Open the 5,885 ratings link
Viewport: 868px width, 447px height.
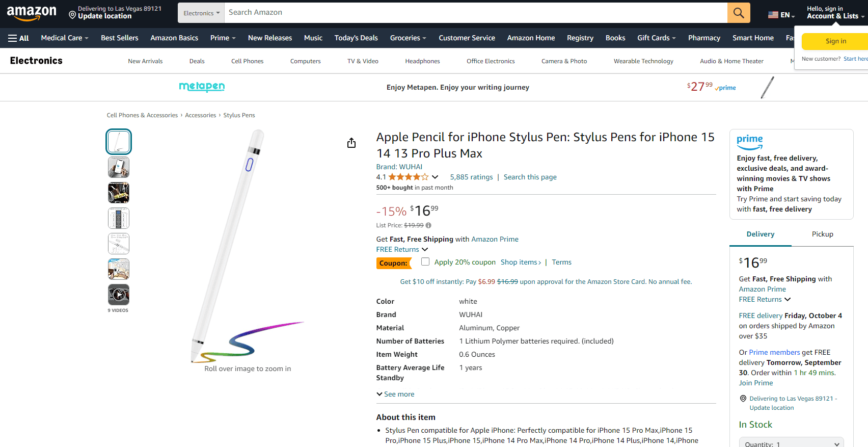pyautogui.click(x=471, y=177)
